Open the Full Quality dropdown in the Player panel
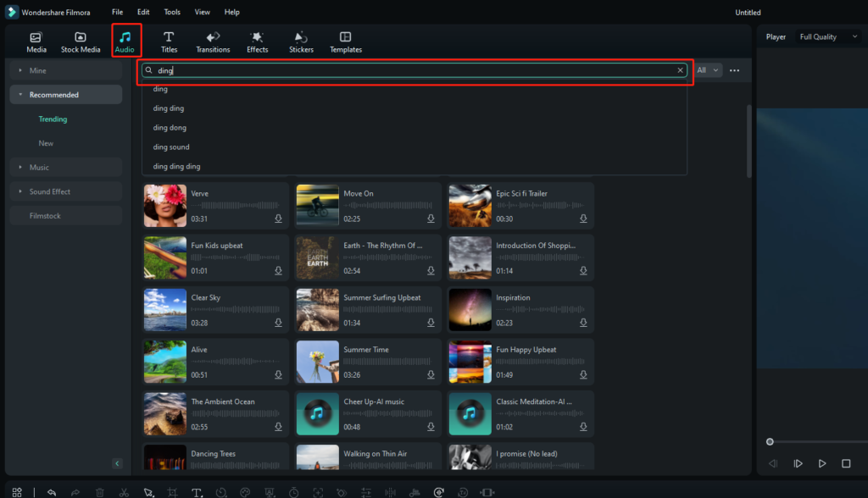 (x=826, y=36)
